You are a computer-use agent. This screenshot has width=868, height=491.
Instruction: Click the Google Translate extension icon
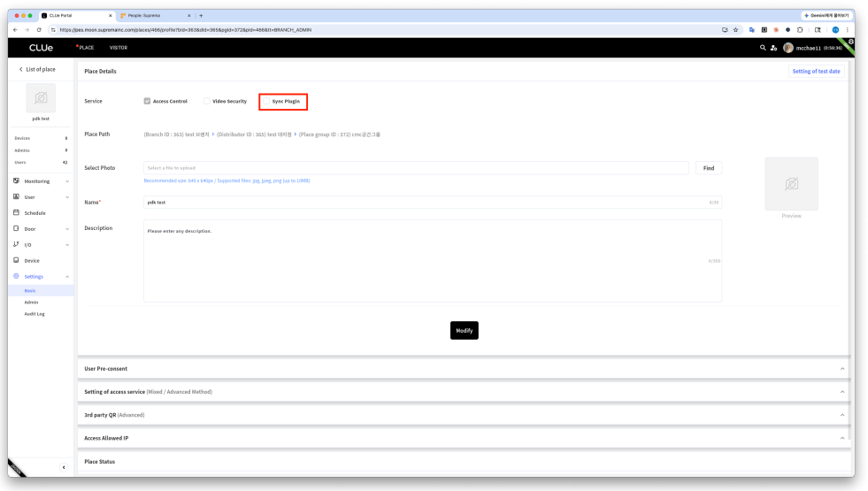pos(752,30)
